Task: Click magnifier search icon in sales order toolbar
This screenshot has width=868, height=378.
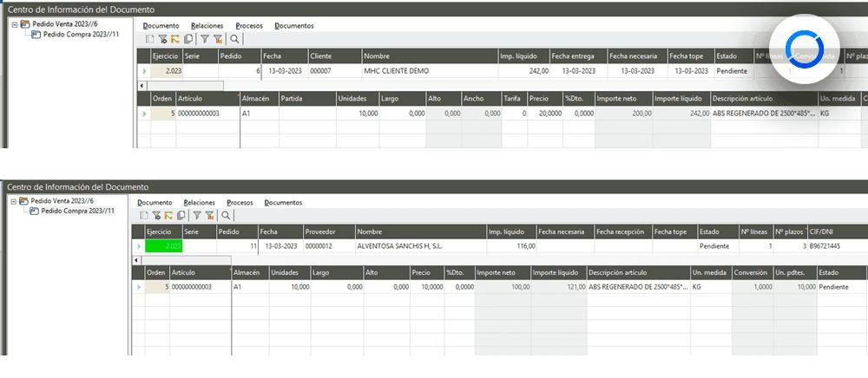Action: 234,39
